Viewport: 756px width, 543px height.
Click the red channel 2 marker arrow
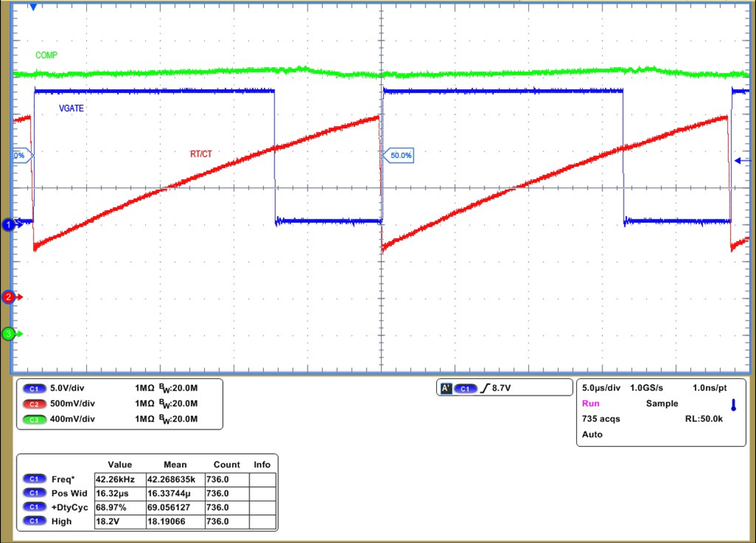(8, 296)
